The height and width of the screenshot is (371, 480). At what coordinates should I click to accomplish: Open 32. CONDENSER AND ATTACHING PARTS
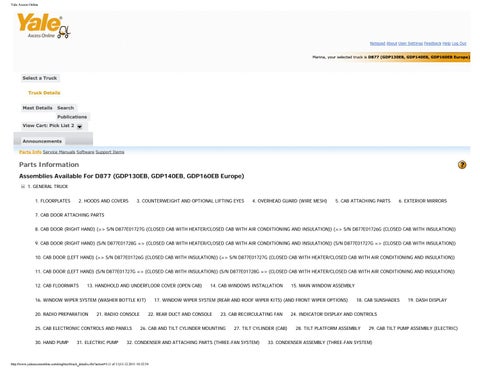click(193, 342)
